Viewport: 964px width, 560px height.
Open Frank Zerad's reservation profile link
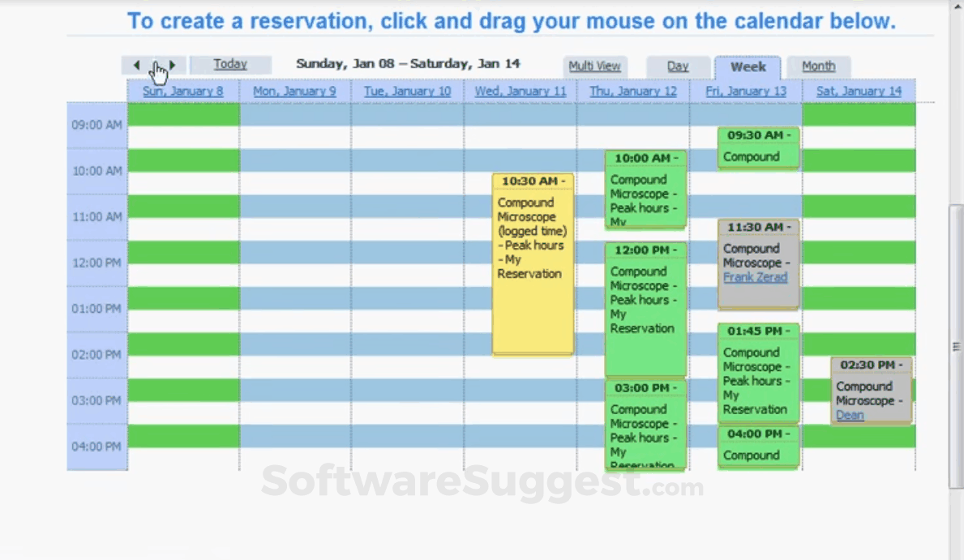(x=755, y=276)
